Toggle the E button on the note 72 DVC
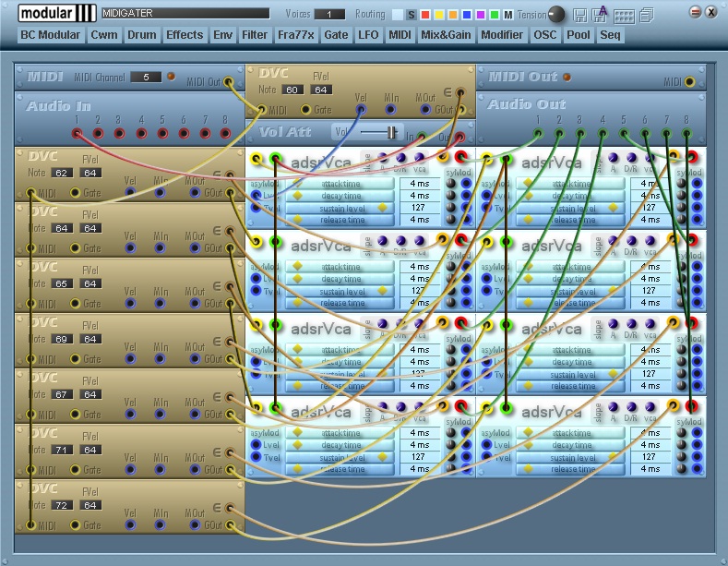This screenshot has width=728, height=566. click(x=216, y=508)
